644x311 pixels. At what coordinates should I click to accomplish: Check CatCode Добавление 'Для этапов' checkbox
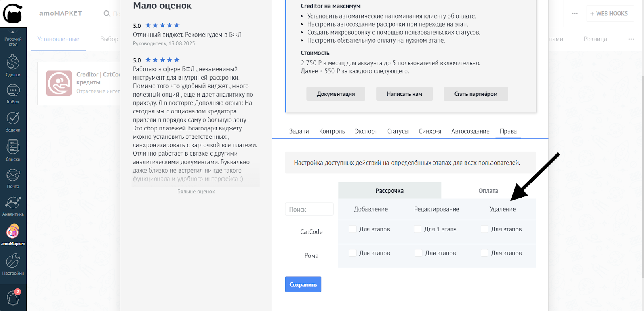(353, 229)
